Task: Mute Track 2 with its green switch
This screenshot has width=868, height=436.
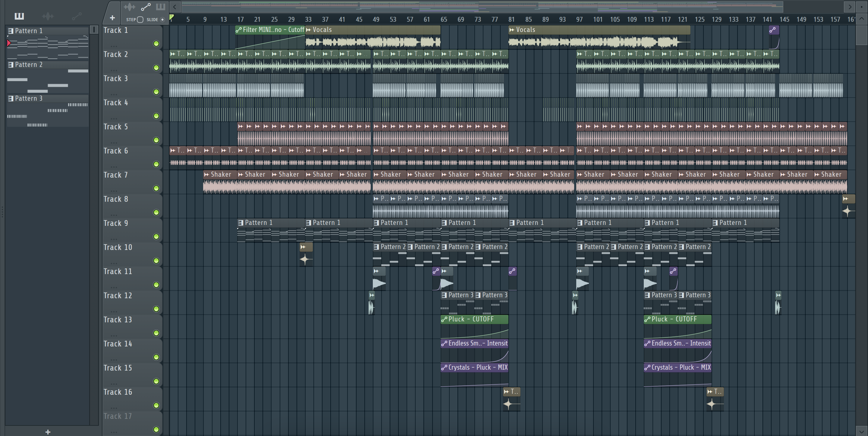Action: coord(156,68)
